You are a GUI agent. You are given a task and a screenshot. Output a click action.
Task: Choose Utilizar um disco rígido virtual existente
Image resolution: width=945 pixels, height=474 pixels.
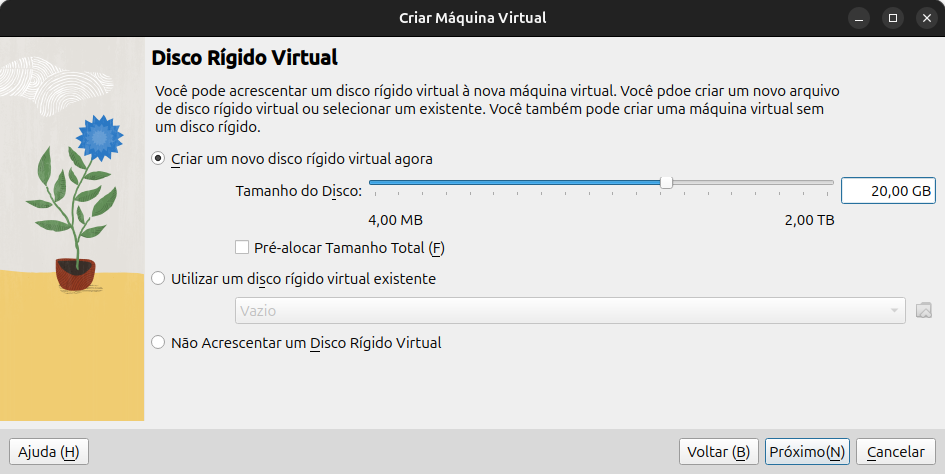pyautogui.click(x=158, y=279)
